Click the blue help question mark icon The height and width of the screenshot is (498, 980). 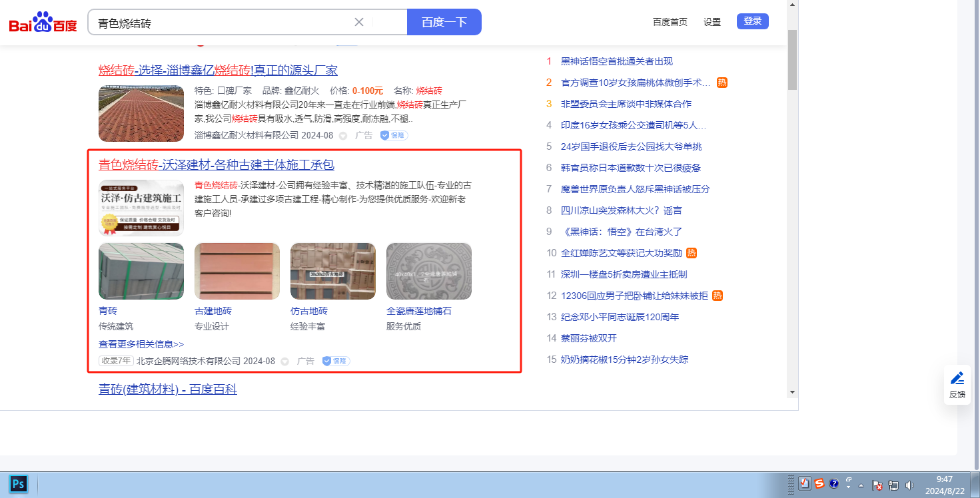tap(834, 484)
